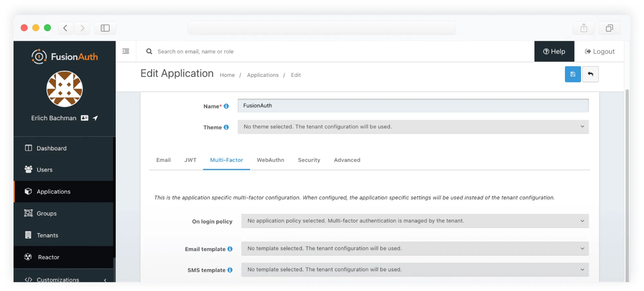Click the browser show tabs overview button

coord(609,28)
